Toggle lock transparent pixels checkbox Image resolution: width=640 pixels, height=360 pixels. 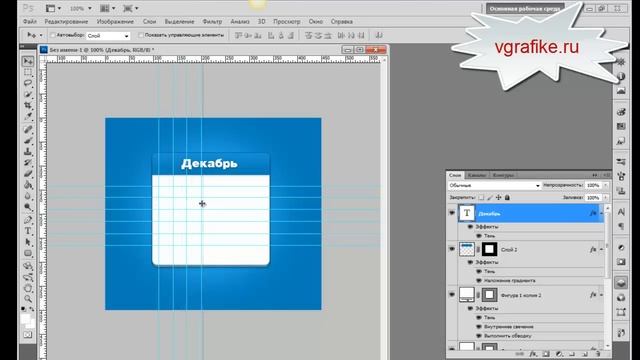pyautogui.click(x=481, y=198)
